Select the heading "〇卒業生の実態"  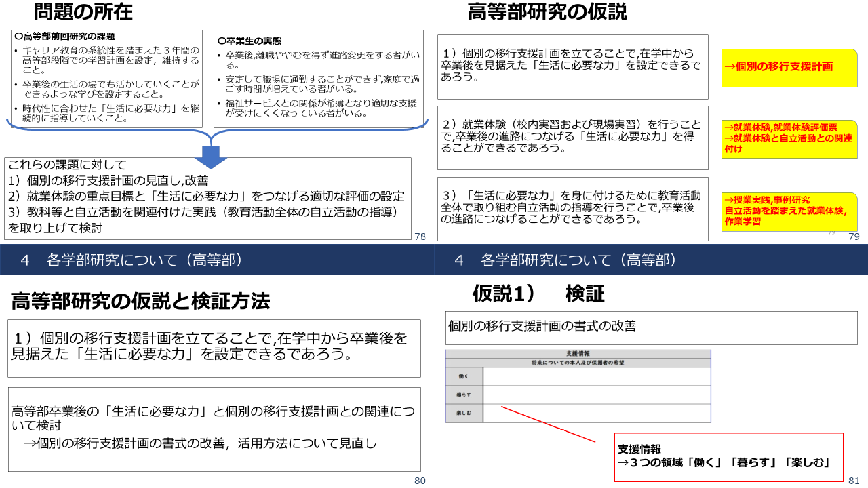249,41
